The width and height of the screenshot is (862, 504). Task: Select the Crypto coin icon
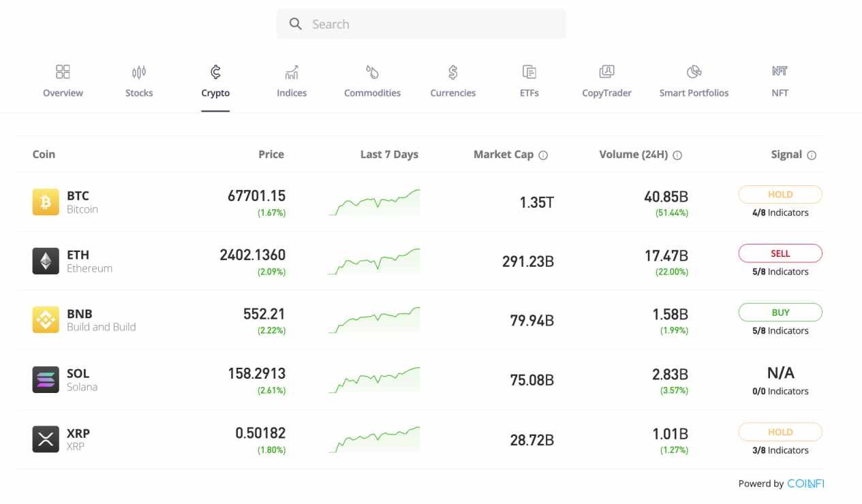tap(215, 72)
